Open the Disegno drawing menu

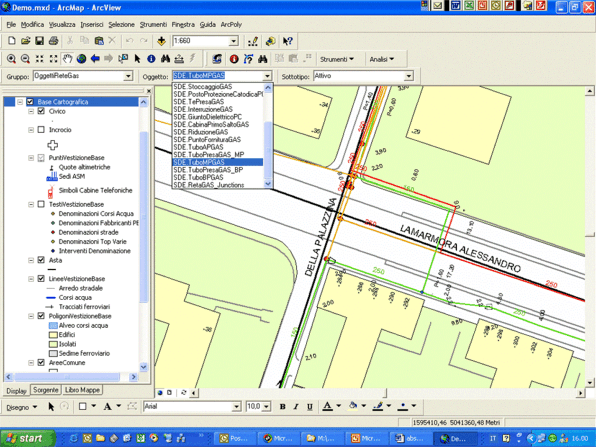point(22,407)
